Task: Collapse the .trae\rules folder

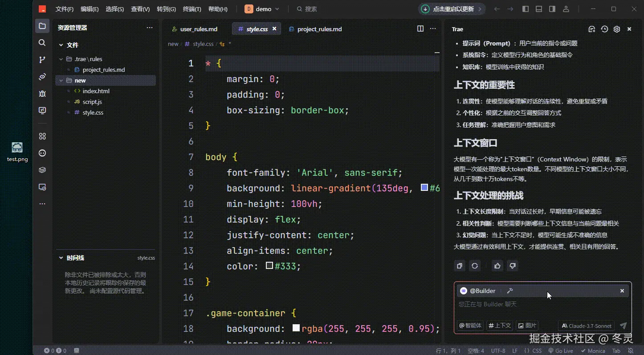Action: pyautogui.click(x=61, y=59)
